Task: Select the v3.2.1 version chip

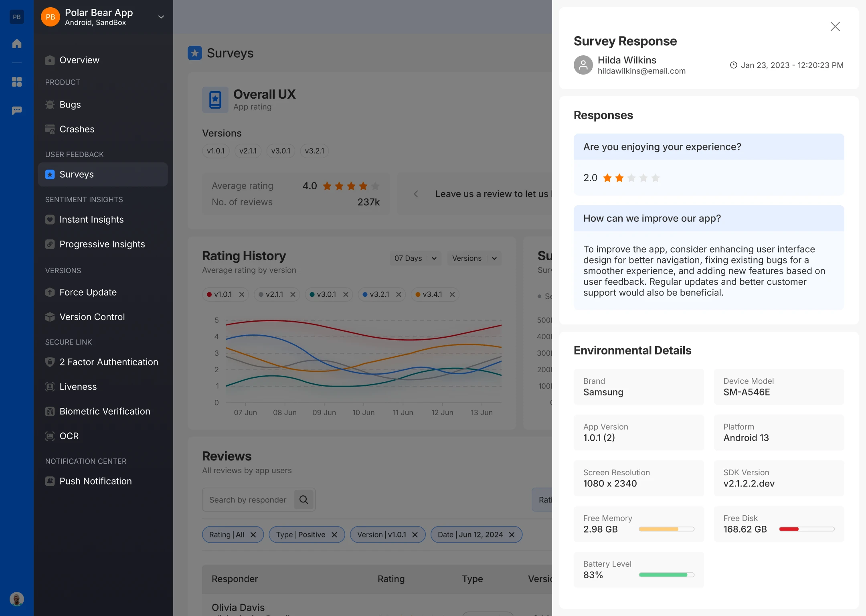Action: tap(314, 151)
